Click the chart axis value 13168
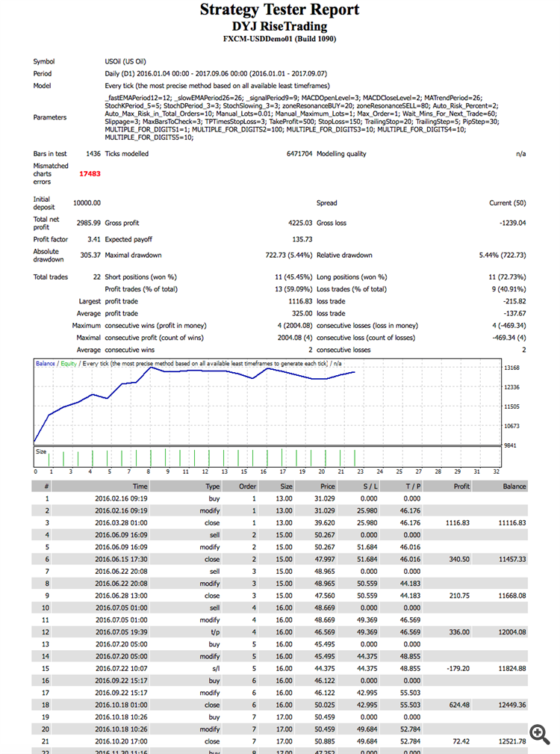 click(x=512, y=368)
